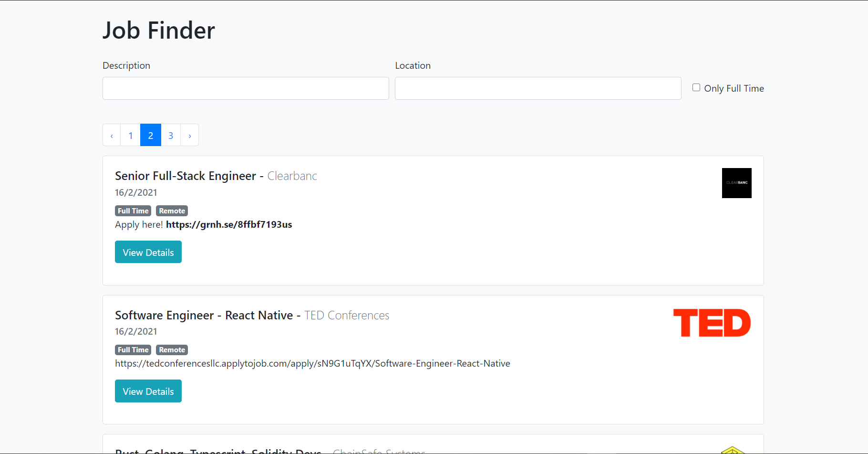Click View Details for Senior Full-Stack Engineer

[148, 252]
